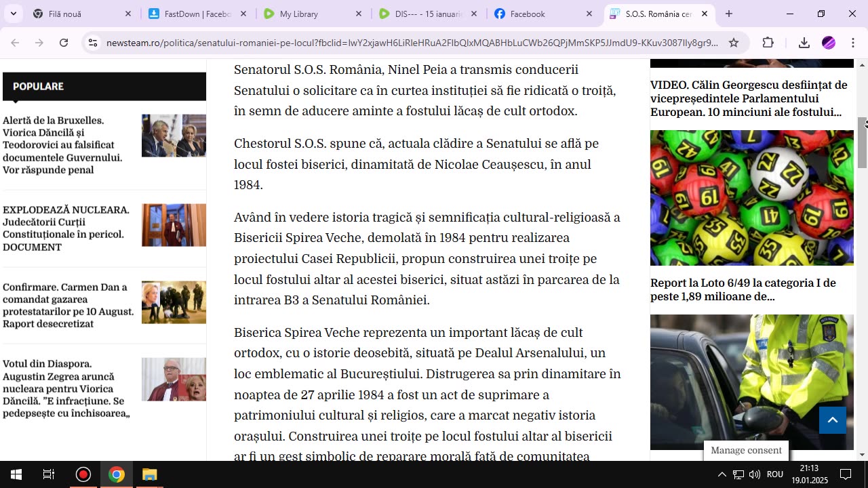Open the Extensions puzzle icon

click(768, 43)
